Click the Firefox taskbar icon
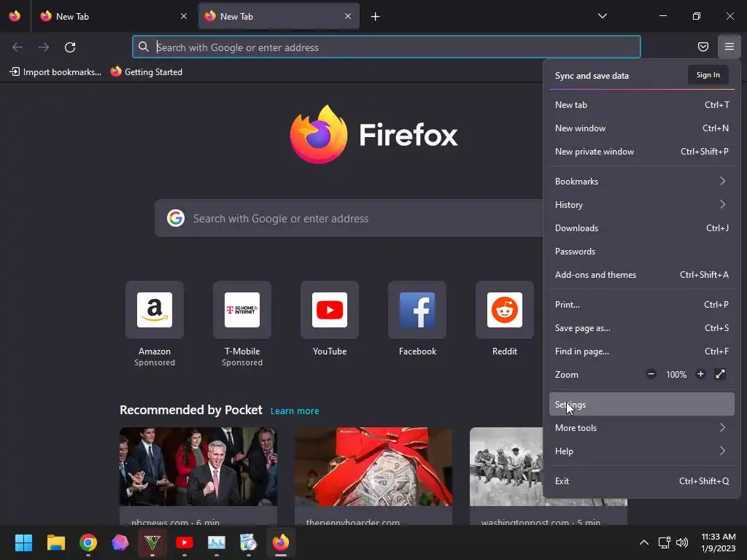The width and height of the screenshot is (747, 560). coord(281,542)
